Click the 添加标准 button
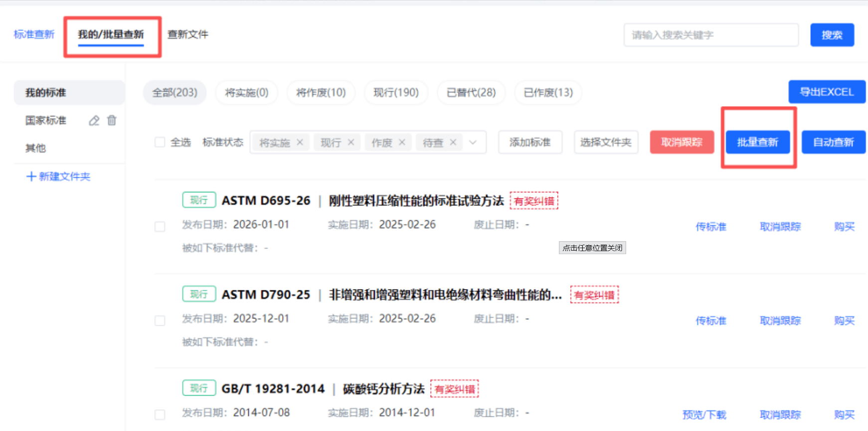Screen dimensions: 868x431 [530, 142]
